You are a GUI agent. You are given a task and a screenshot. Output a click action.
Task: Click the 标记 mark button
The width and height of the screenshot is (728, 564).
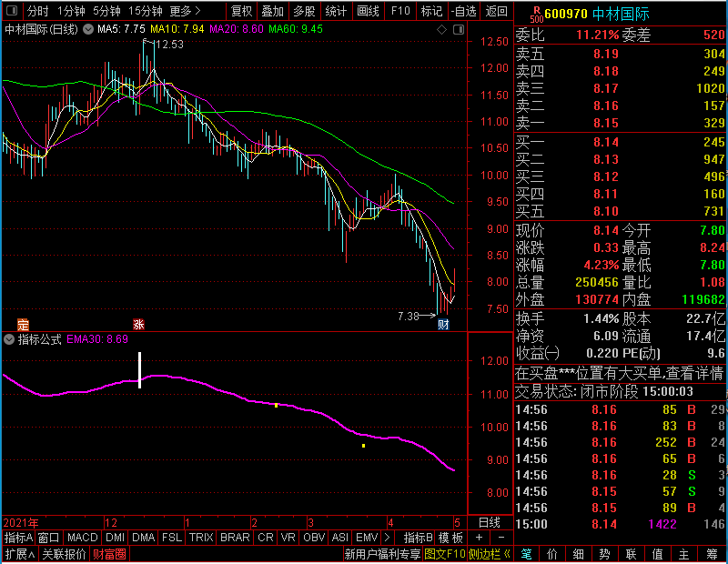click(431, 11)
